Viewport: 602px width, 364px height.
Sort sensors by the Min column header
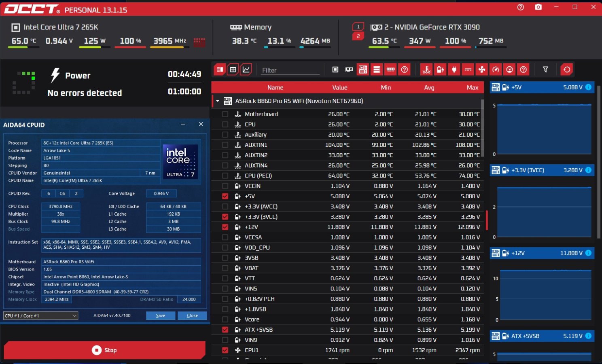(x=386, y=87)
